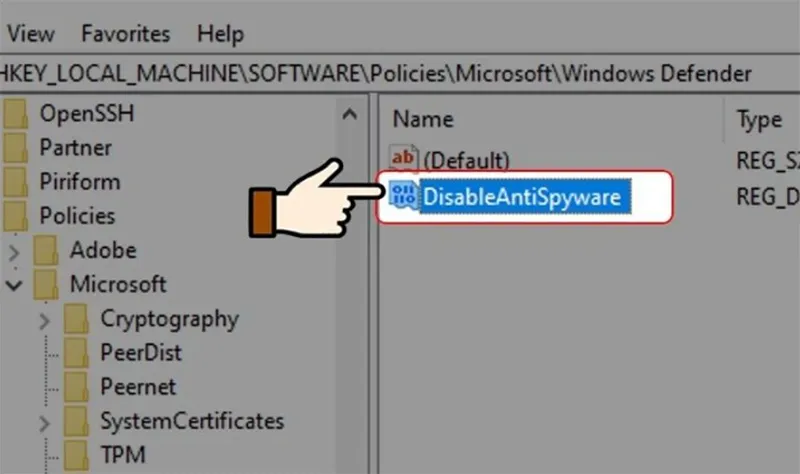The image size is (800, 474).
Task: Click the PeerDist folder icon
Action: coord(77,353)
